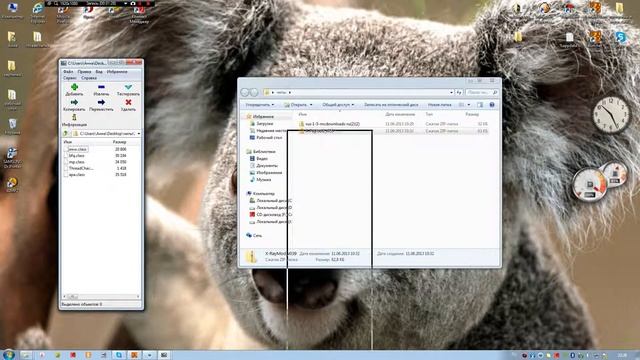Screen dimensions: 640x360
Task: Click the Тестировать (Test) checkmark icon
Action: (128, 87)
